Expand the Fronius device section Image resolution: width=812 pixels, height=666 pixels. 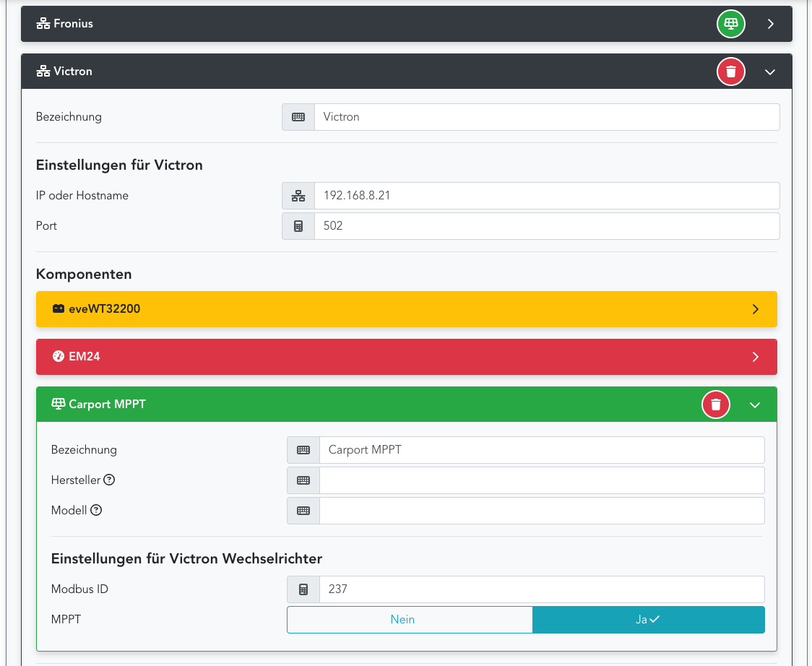(771, 24)
